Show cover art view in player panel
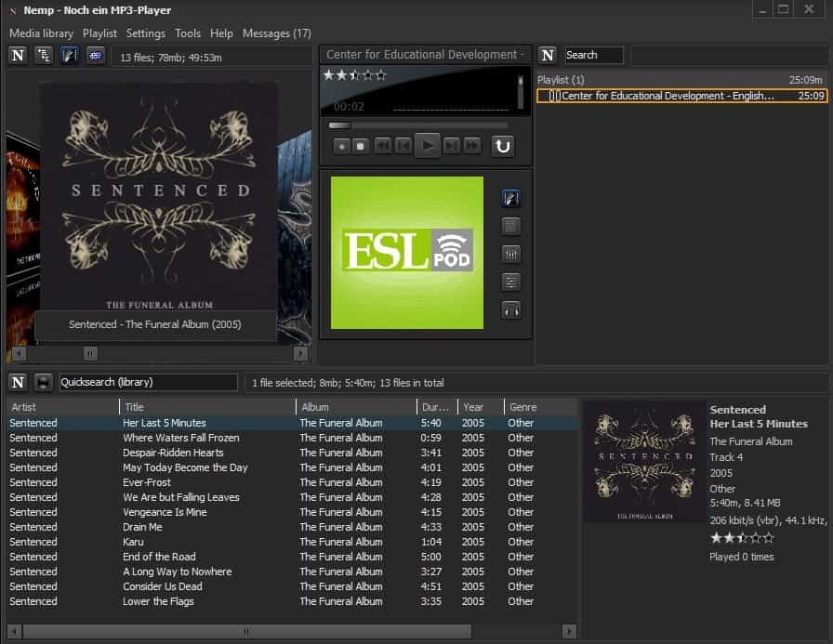This screenshot has width=833, height=644. [x=510, y=198]
